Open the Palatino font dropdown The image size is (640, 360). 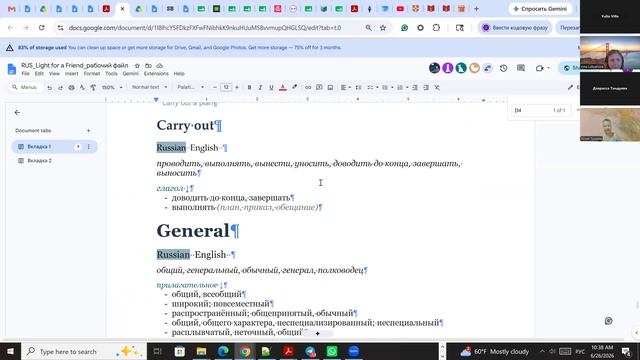point(191,87)
